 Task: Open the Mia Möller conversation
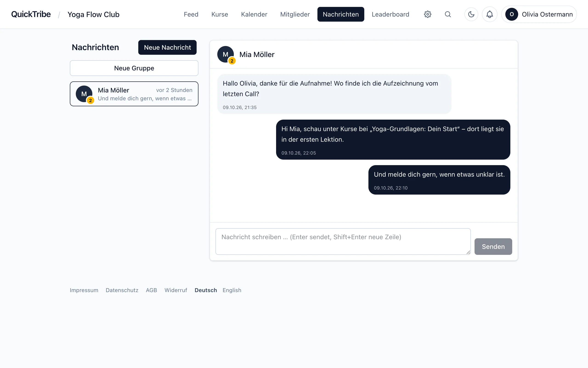click(x=134, y=94)
